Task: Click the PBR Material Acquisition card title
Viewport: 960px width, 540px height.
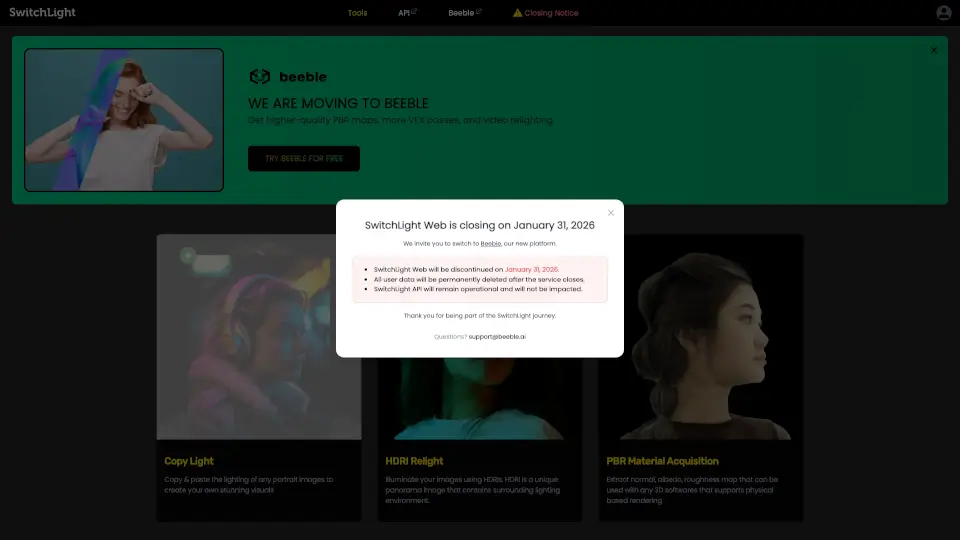Action: point(662,461)
